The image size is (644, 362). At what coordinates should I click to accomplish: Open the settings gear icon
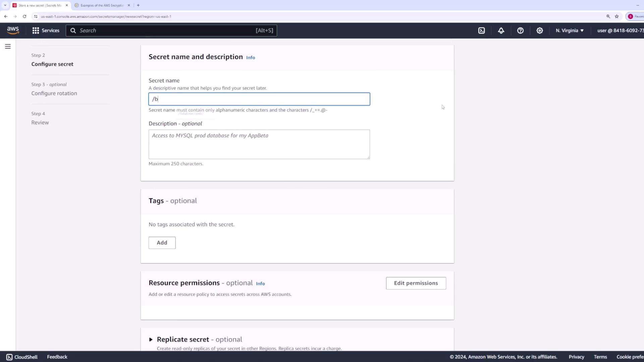point(539,31)
